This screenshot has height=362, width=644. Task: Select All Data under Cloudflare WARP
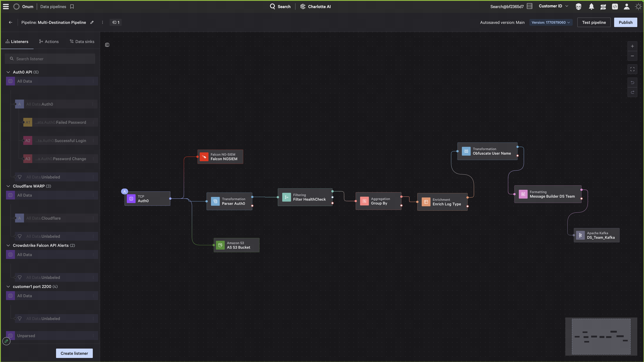click(x=52, y=195)
